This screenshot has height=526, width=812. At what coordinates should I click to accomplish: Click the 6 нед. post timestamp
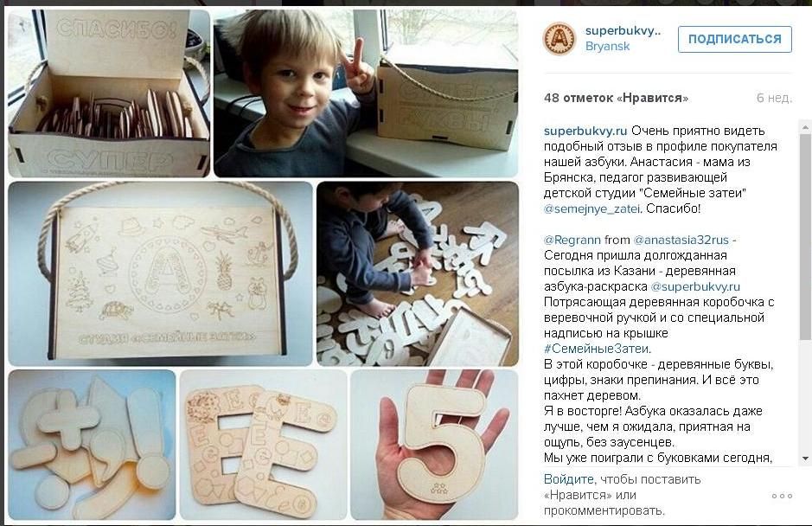(x=774, y=98)
